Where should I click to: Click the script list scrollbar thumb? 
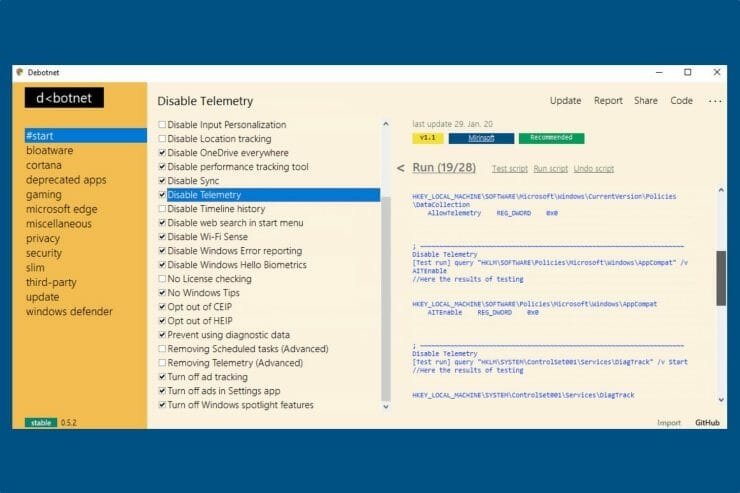click(385, 298)
